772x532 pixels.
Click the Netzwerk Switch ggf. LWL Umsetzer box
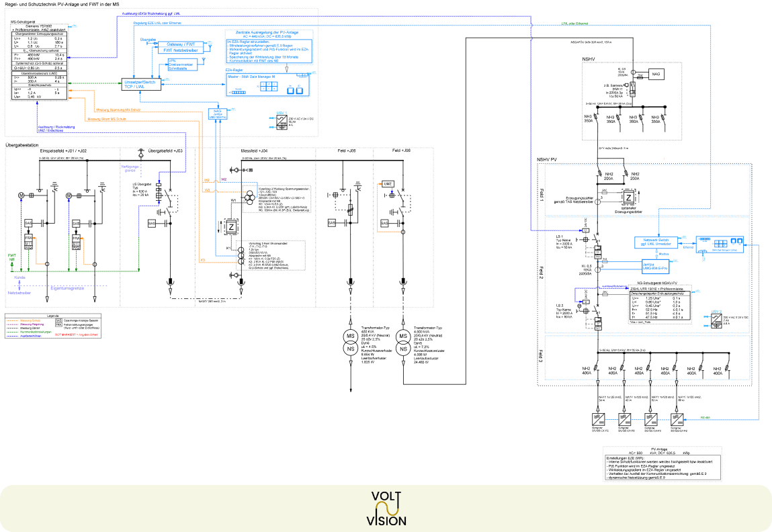(x=657, y=242)
